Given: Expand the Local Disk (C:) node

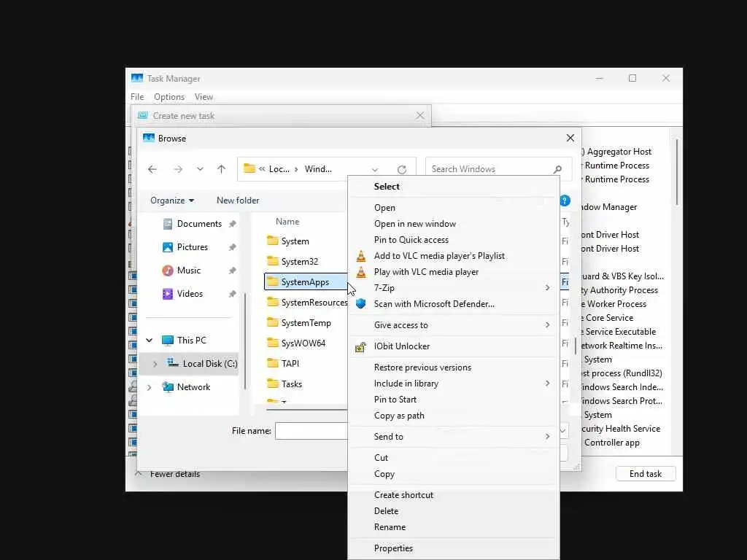Looking at the screenshot, I should click(155, 364).
